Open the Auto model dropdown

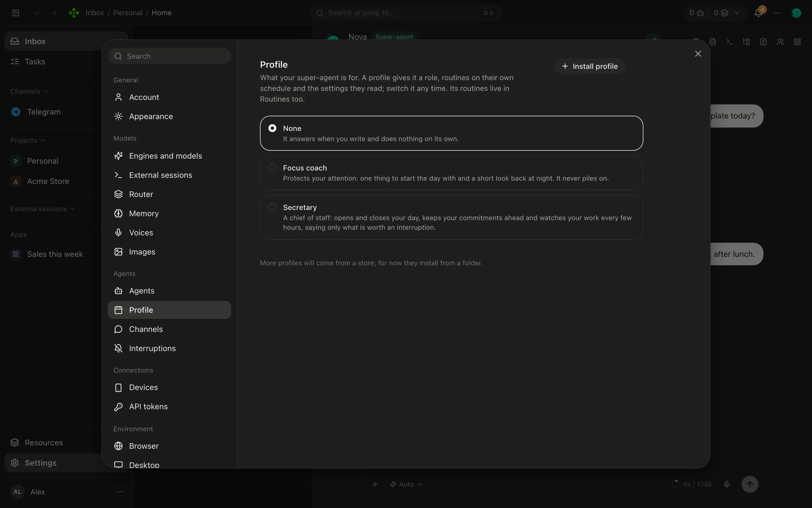pos(406,484)
